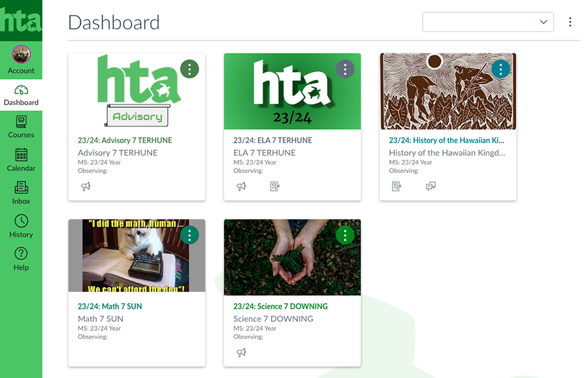
Task: Open options menu on Advisory 7 card
Action: 189,69
